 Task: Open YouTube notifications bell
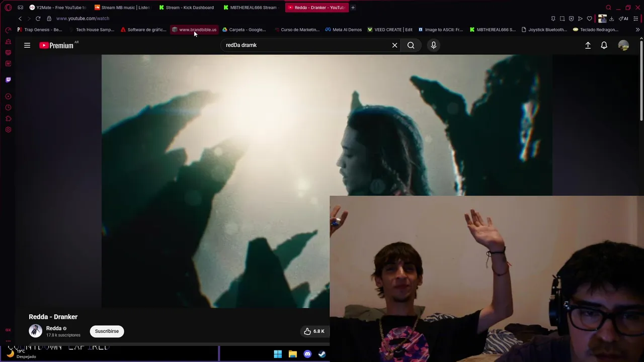coord(604,45)
